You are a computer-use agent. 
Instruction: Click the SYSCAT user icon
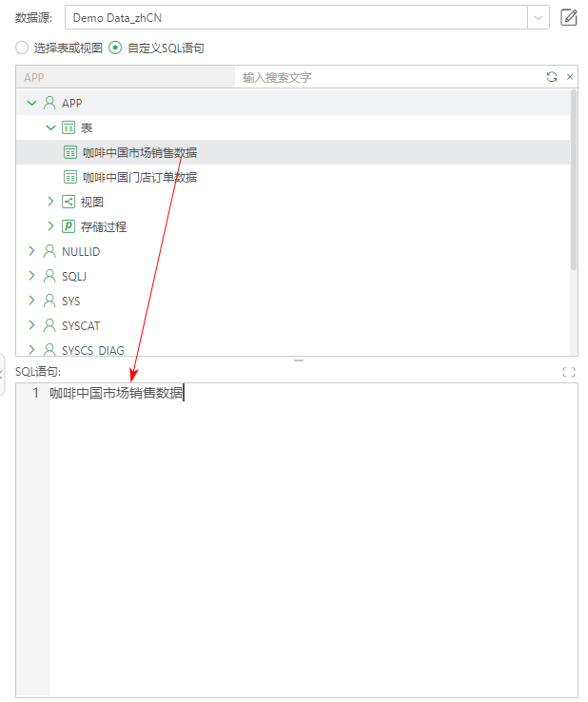pyautogui.click(x=49, y=325)
